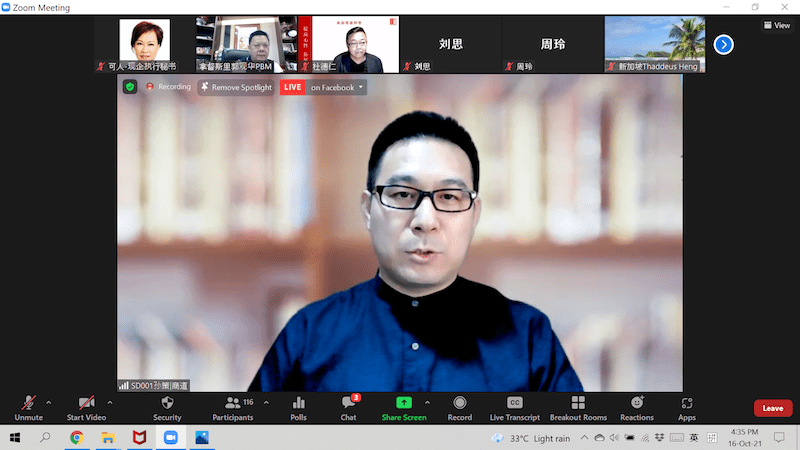Click Remove Spotlight button
Screen dimensions: 800x450
coord(236,87)
